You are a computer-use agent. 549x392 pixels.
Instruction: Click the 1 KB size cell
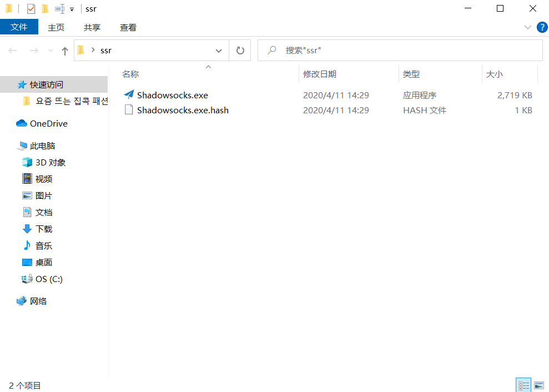click(523, 110)
